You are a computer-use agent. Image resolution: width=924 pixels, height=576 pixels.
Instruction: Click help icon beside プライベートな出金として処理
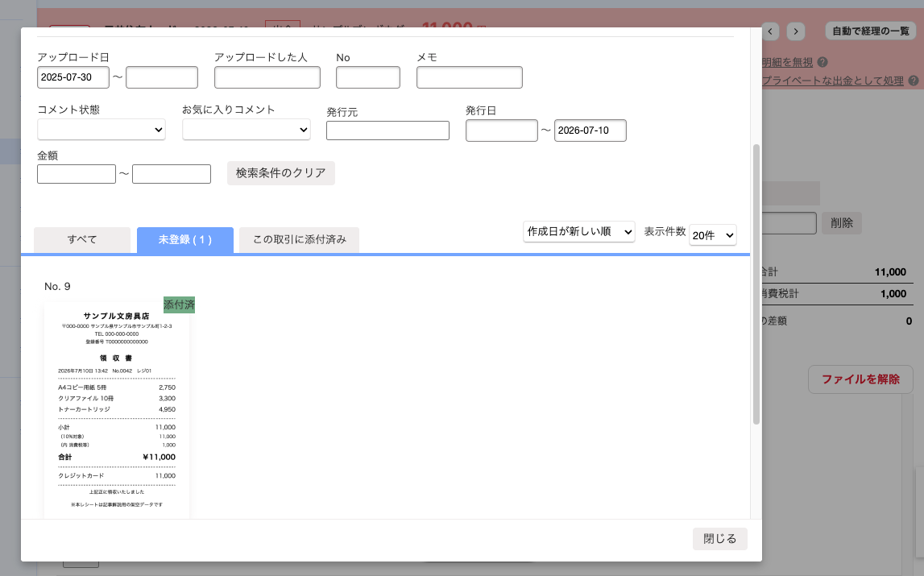(x=914, y=81)
